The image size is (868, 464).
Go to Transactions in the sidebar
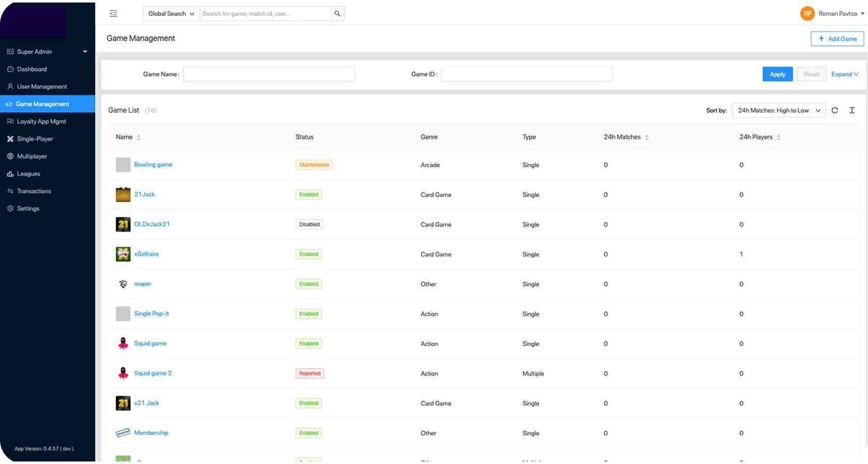click(x=34, y=191)
